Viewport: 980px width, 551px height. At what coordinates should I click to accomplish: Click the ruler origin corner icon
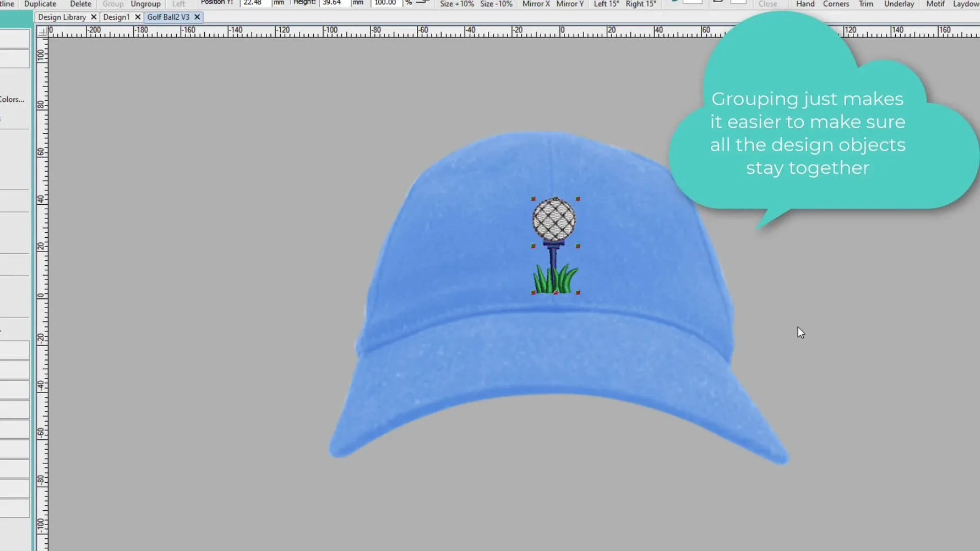(42, 31)
